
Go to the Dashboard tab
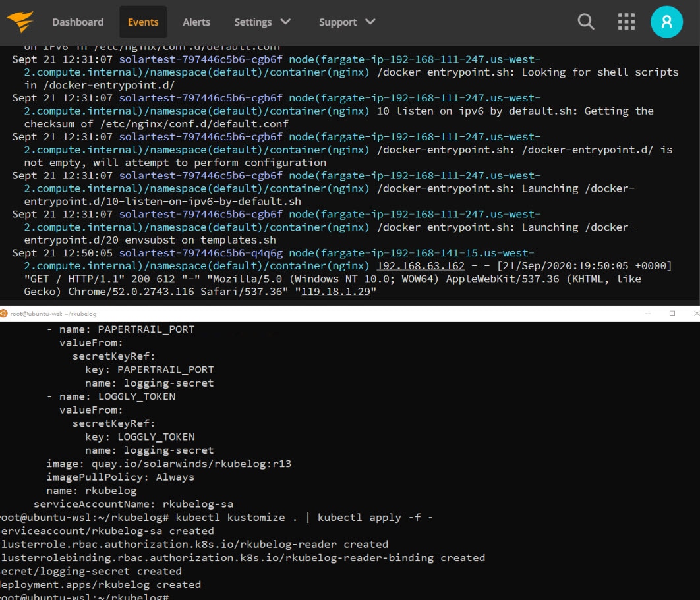(x=78, y=22)
